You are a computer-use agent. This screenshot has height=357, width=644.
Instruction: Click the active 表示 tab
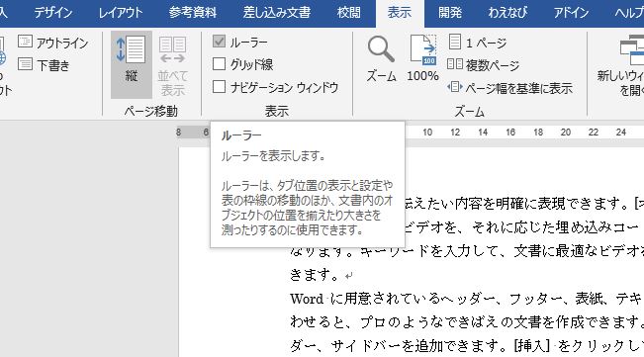click(x=400, y=12)
